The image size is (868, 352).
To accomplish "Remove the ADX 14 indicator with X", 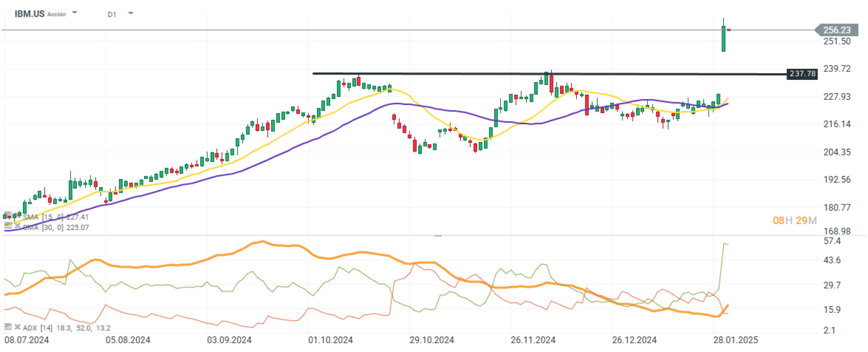I will (17, 327).
